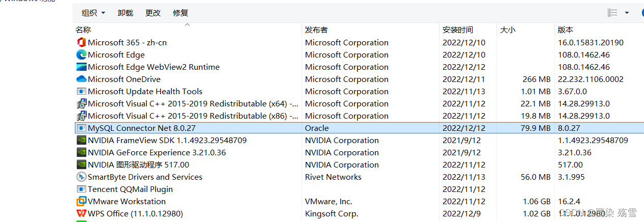The height and width of the screenshot is (222, 644).
Task: Select the Microsoft 365 - zh-cn row
Action: (358, 42)
